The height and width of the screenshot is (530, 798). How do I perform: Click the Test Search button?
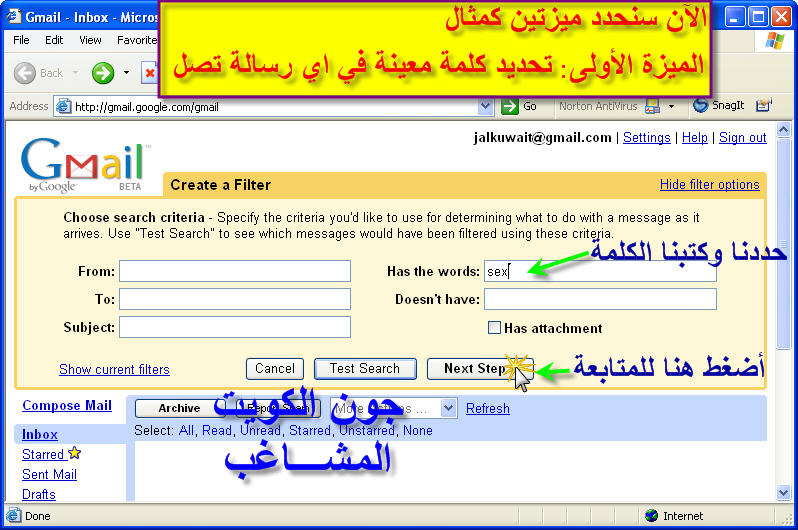(365, 369)
